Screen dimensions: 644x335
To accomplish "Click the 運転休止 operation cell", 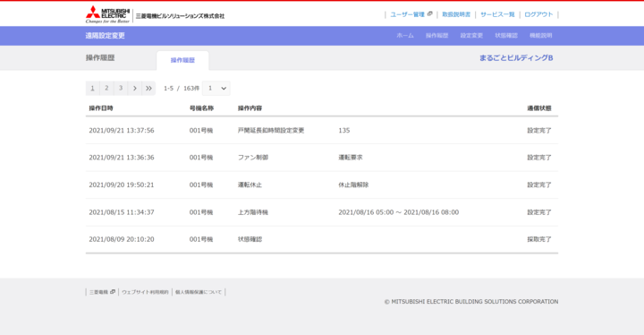I will [250, 185].
